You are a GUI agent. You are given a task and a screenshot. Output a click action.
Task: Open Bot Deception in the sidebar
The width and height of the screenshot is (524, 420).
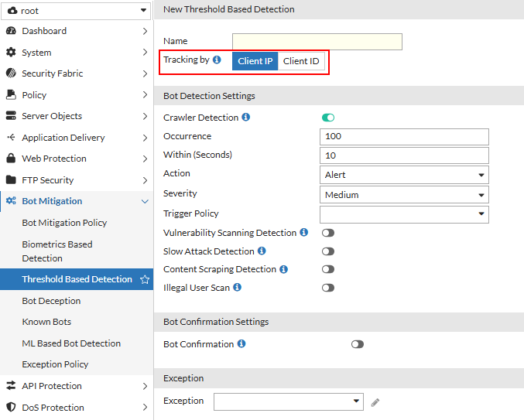(51, 301)
